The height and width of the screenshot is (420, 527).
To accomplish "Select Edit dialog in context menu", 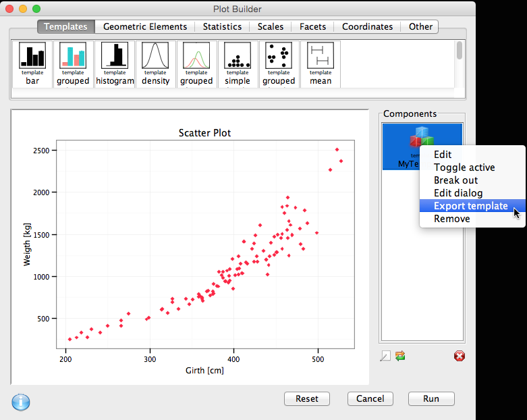I will pyautogui.click(x=472, y=193).
